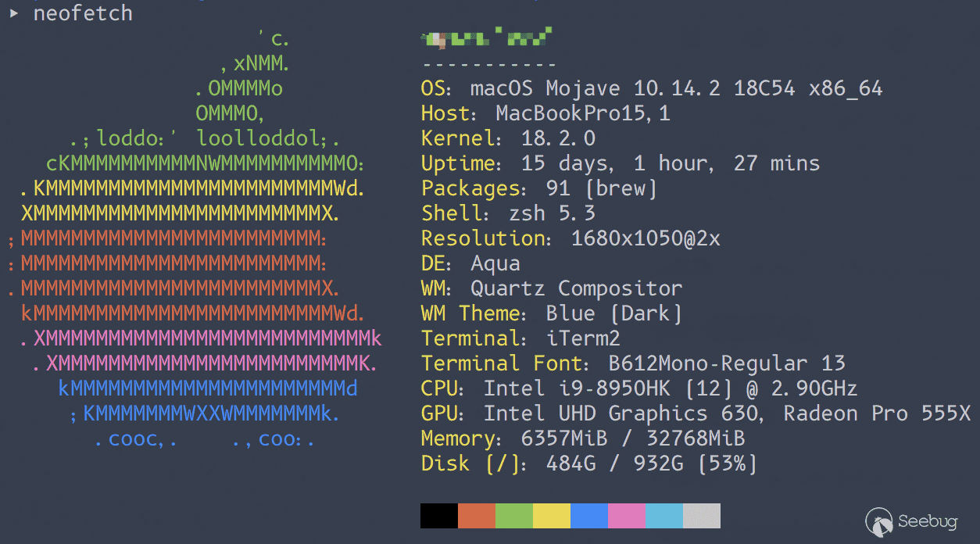The height and width of the screenshot is (544, 980).
Task: Select the kernel version "18.2.0"
Action: tap(558, 138)
